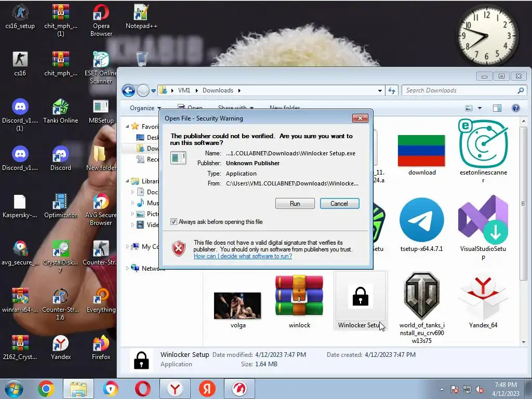Open the Optimizator desktop shortcut

61,206
